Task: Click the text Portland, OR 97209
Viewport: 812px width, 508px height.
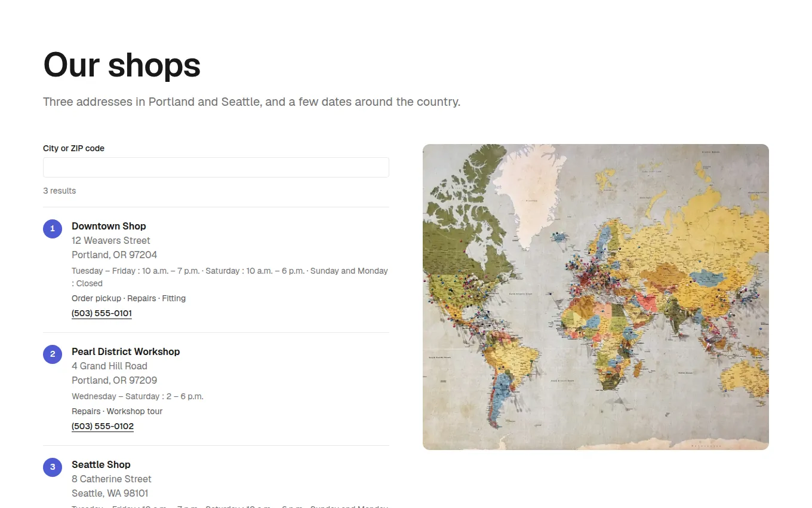Action: click(x=114, y=380)
